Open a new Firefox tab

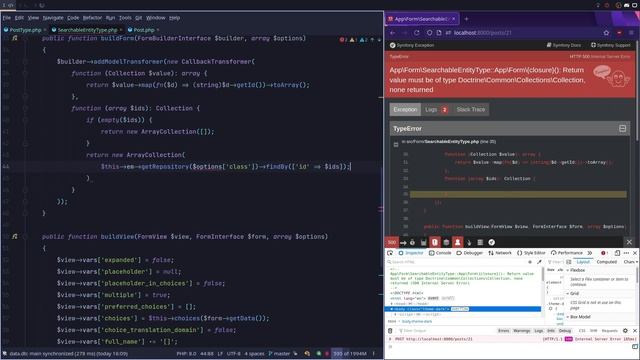tap(467, 19)
